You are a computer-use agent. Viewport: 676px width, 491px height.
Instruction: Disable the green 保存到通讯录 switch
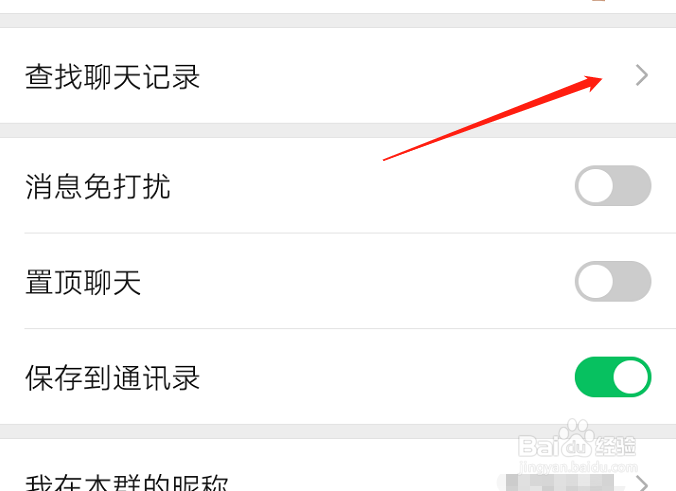(613, 377)
